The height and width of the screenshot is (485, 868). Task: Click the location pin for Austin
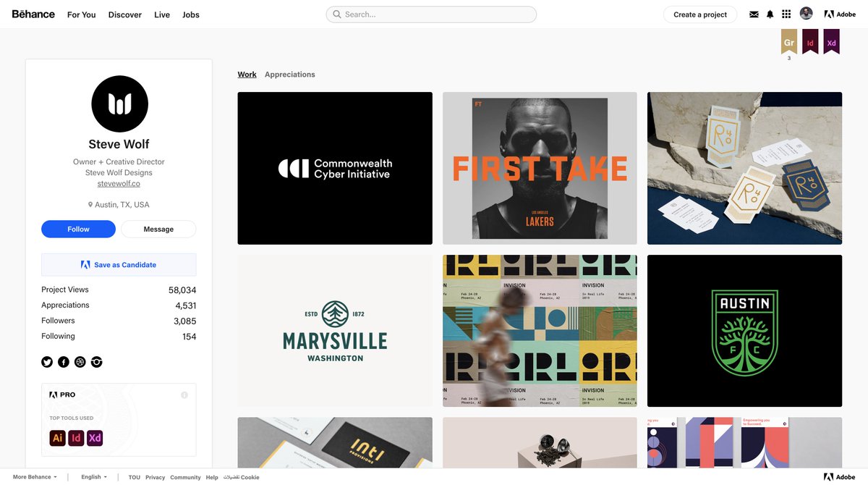pyautogui.click(x=90, y=205)
